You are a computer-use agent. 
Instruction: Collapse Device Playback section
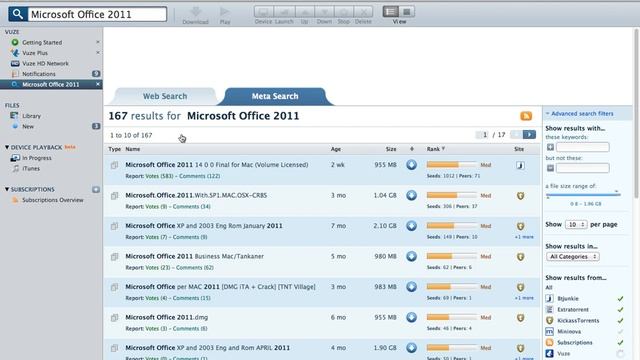coord(7,147)
